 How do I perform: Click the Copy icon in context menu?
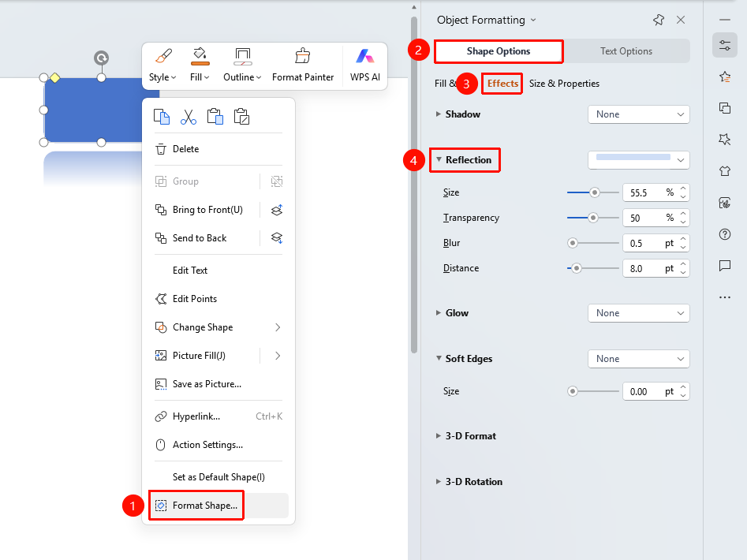click(x=162, y=117)
